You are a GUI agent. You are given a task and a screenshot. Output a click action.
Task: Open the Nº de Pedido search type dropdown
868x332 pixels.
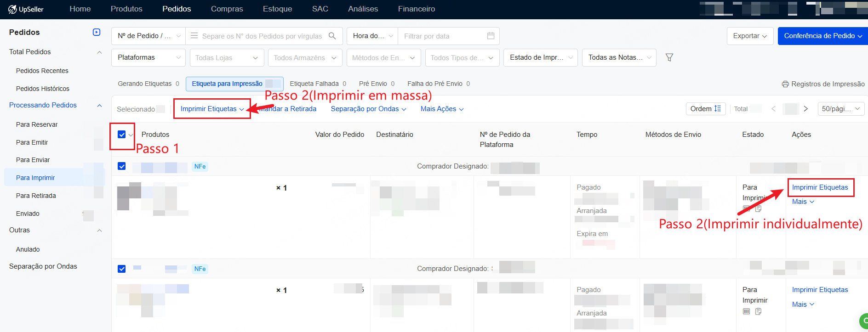point(148,36)
